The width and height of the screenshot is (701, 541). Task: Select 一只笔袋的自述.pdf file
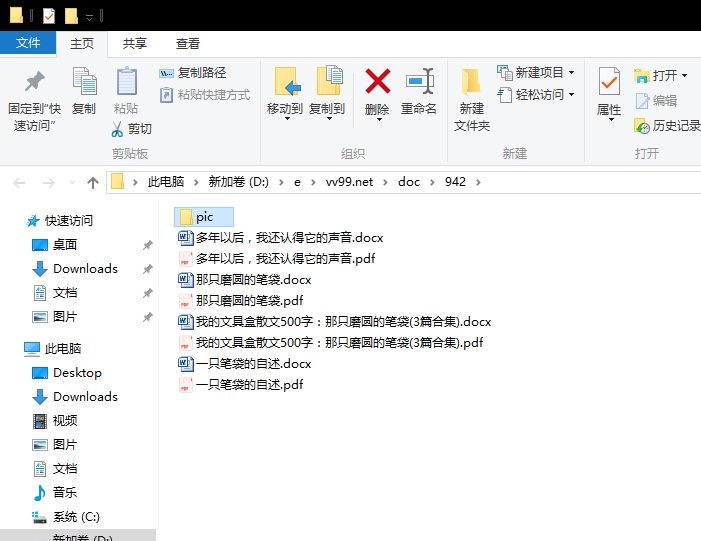tap(241, 385)
